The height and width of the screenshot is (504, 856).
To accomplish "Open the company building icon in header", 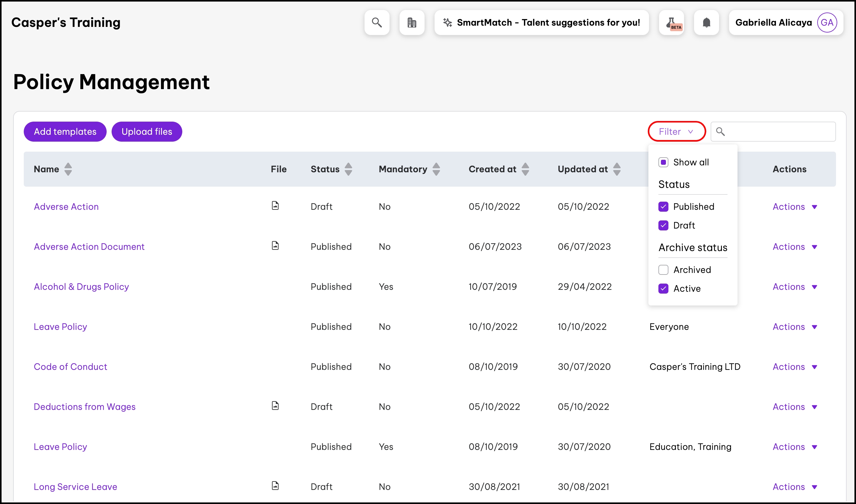I will coord(412,23).
